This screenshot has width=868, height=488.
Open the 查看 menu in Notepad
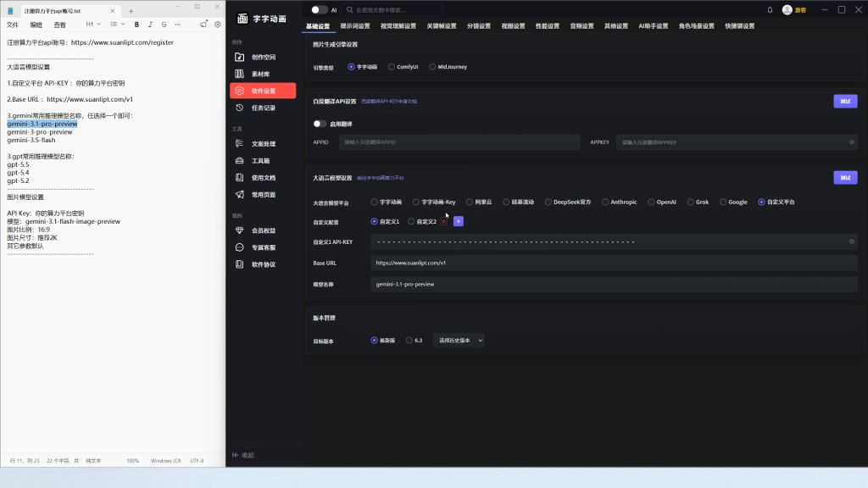coord(60,25)
